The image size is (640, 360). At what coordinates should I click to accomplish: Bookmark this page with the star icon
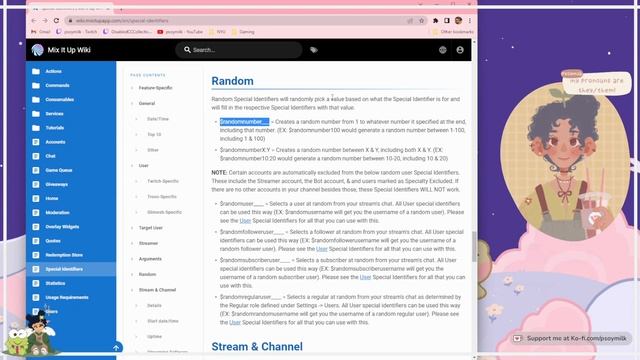421,20
